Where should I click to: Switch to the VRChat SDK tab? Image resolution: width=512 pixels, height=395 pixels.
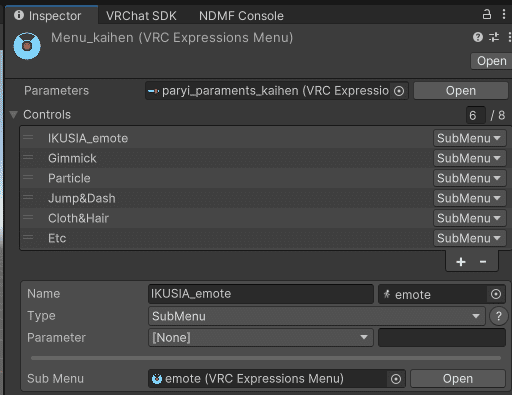click(141, 16)
